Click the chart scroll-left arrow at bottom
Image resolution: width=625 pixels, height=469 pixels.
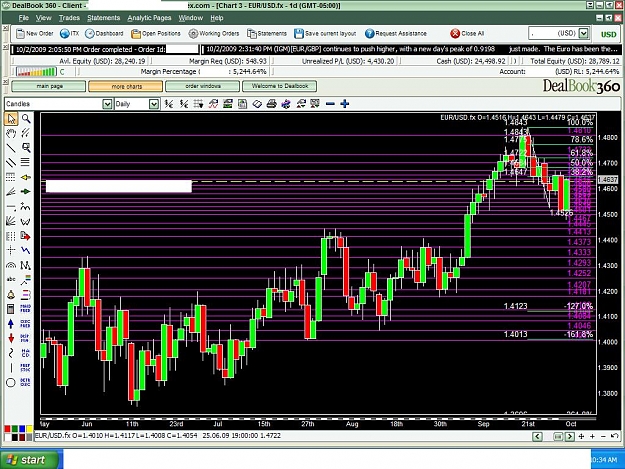click(537, 436)
